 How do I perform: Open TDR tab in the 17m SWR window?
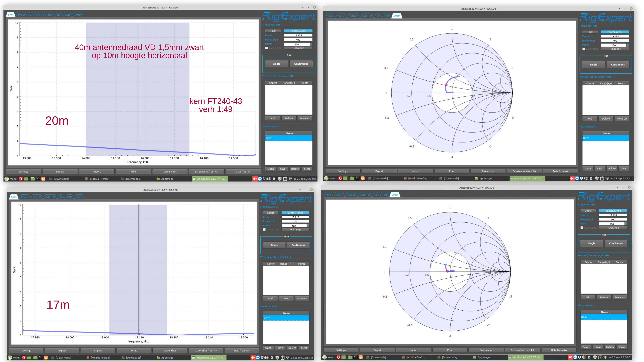click(69, 197)
